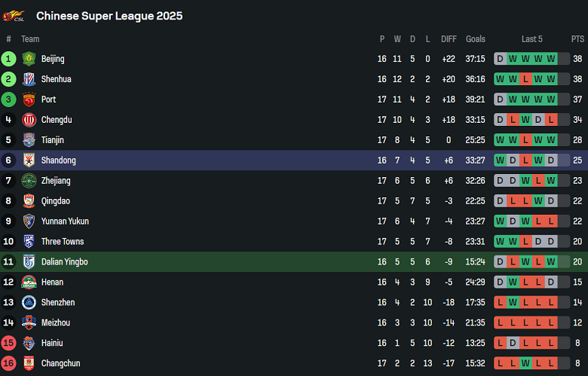Click Beijing's first Last 5 draw badge

click(500, 59)
